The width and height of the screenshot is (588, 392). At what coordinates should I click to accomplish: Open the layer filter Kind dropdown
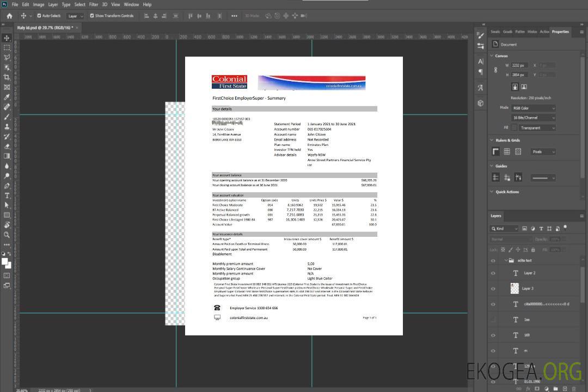(504, 229)
